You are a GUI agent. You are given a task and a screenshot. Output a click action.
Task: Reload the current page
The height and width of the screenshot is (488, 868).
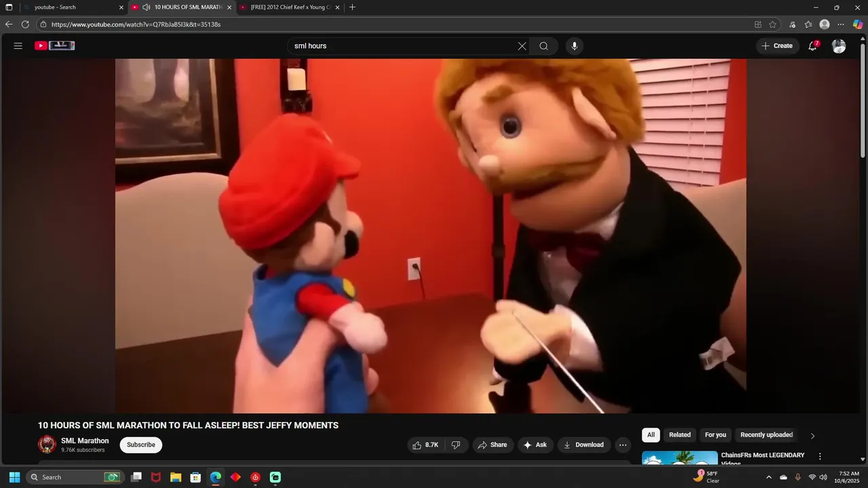[x=25, y=24]
